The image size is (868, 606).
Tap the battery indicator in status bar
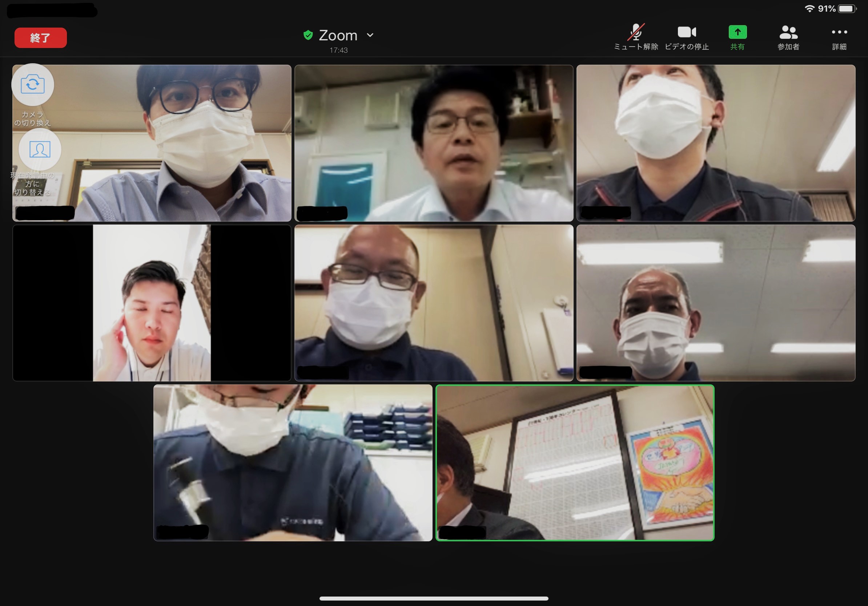[x=847, y=9]
